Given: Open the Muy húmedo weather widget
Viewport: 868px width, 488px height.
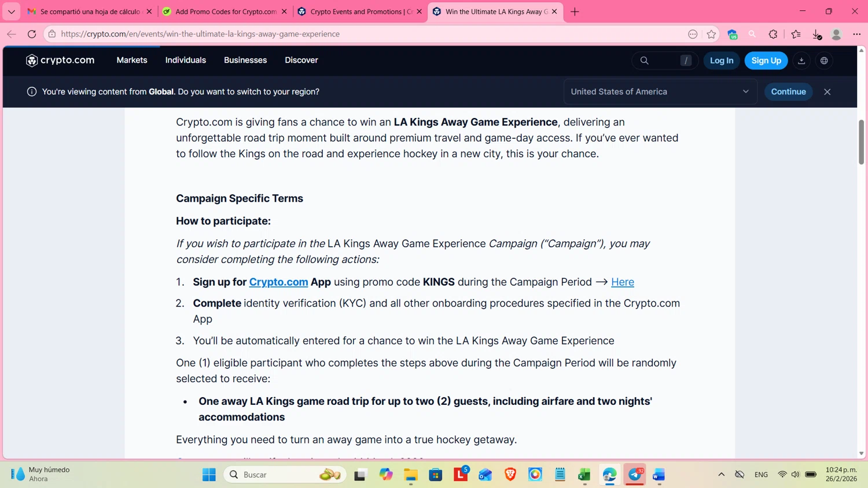Looking at the screenshot, I should tap(41, 474).
